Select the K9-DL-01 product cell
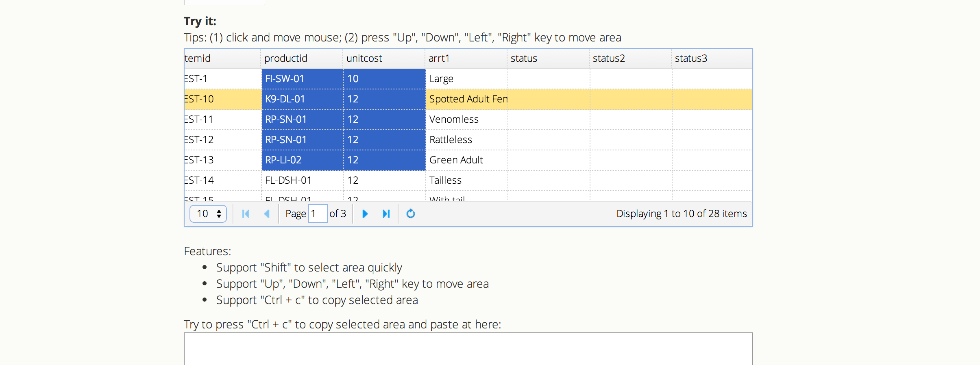Image resolution: width=980 pixels, height=365 pixels. click(302, 99)
